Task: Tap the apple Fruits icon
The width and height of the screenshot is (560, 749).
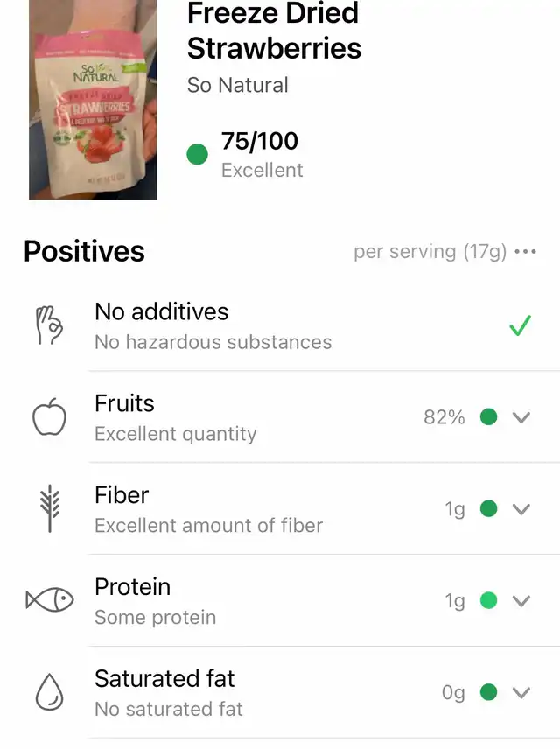Action: pyautogui.click(x=50, y=418)
